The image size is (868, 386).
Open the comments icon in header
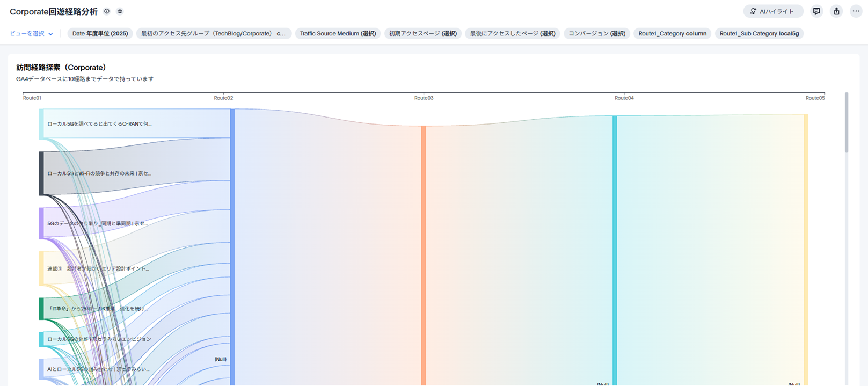(x=816, y=11)
